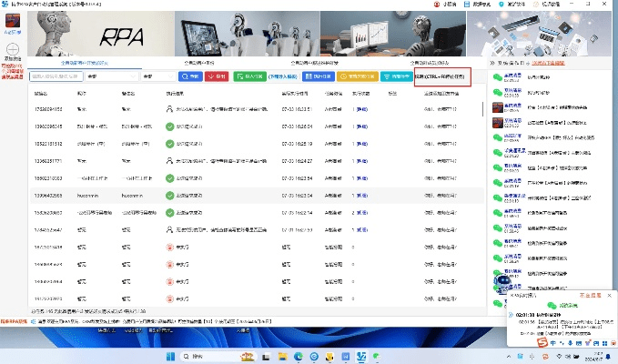Click the green Query button in toolbar
This screenshot has height=364, width=618.
[x=192, y=77]
